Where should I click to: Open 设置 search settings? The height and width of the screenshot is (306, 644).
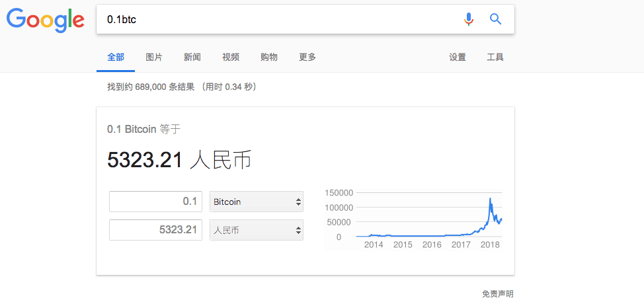pyautogui.click(x=458, y=57)
